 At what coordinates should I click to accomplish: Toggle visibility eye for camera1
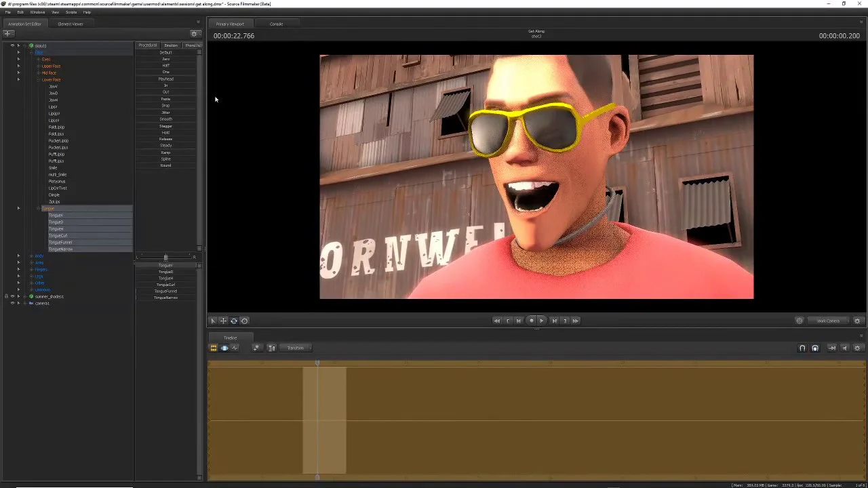12,303
